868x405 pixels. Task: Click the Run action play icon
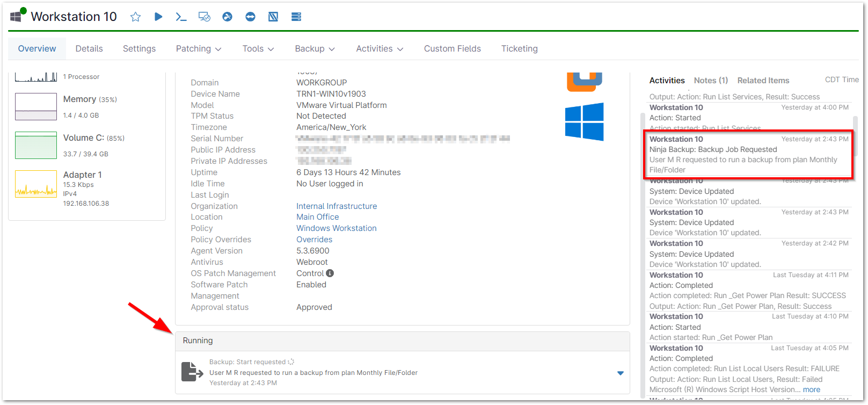click(158, 17)
